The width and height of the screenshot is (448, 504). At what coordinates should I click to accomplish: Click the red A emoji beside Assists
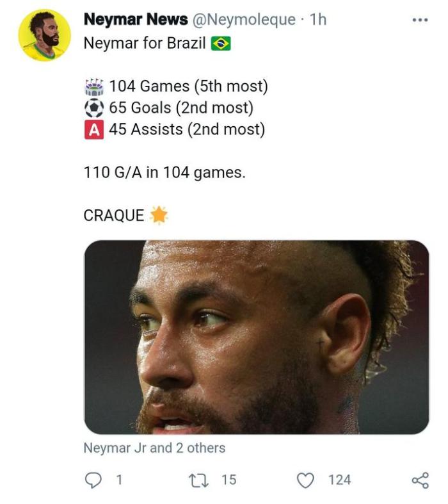[94, 129]
